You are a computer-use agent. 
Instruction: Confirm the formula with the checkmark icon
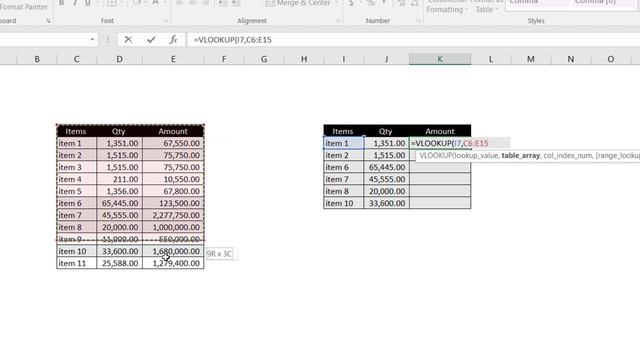151,40
